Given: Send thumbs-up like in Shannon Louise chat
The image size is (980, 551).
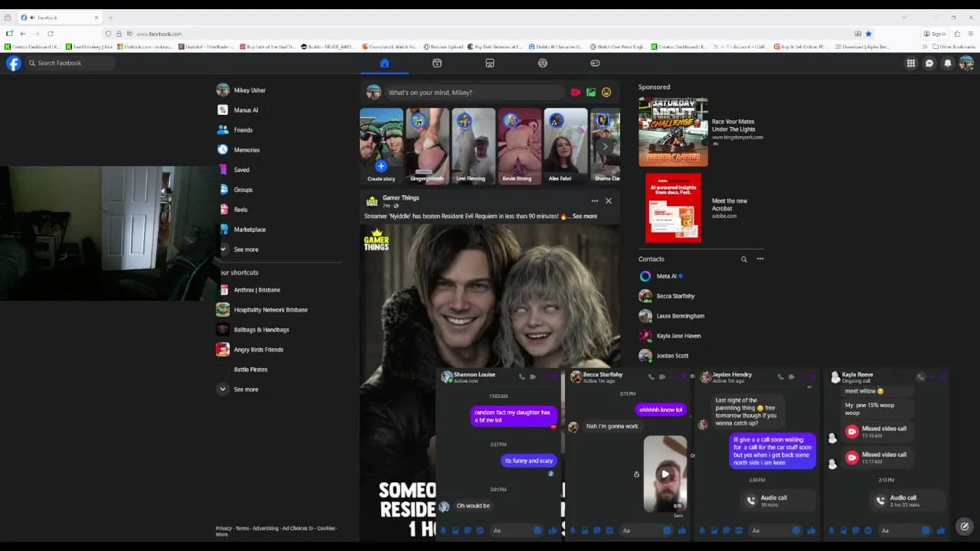Looking at the screenshot, I should tap(553, 530).
